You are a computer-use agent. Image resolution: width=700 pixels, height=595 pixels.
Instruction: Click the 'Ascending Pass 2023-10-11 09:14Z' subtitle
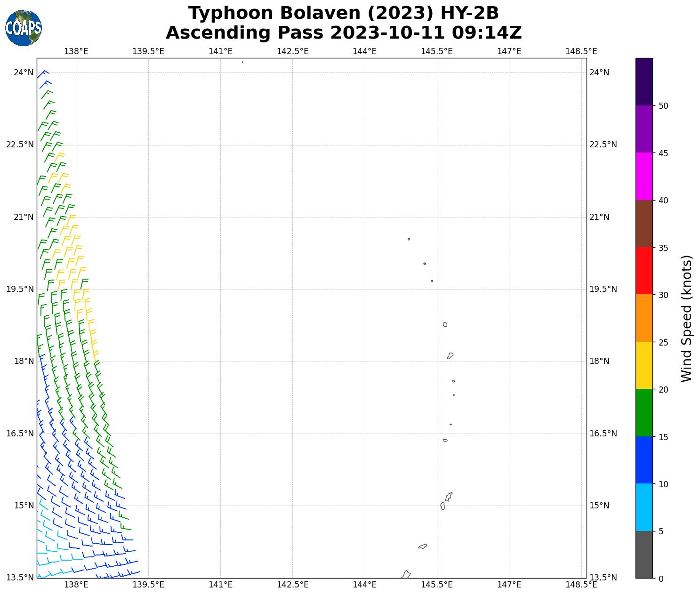343,33
